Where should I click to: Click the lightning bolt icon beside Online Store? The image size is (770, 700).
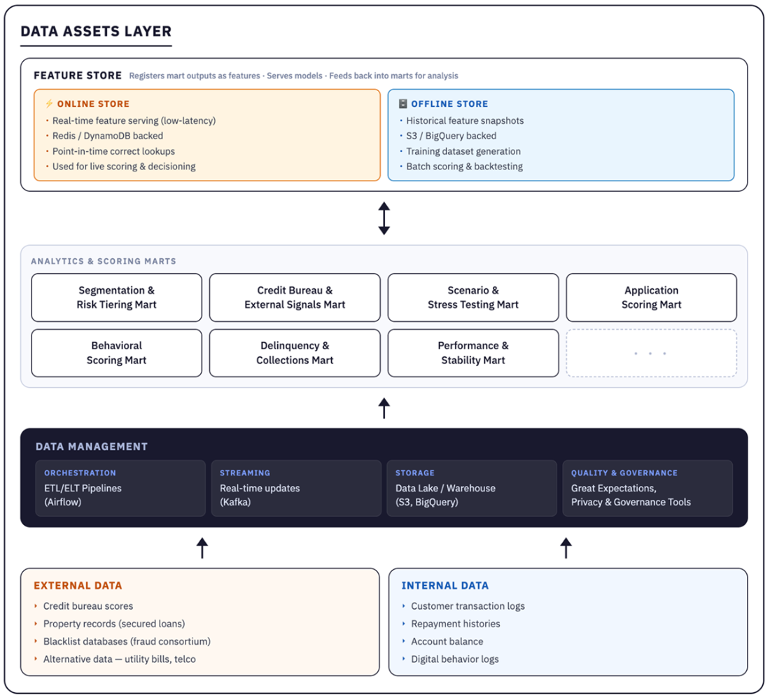pyautogui.click(x=49, y=104)
